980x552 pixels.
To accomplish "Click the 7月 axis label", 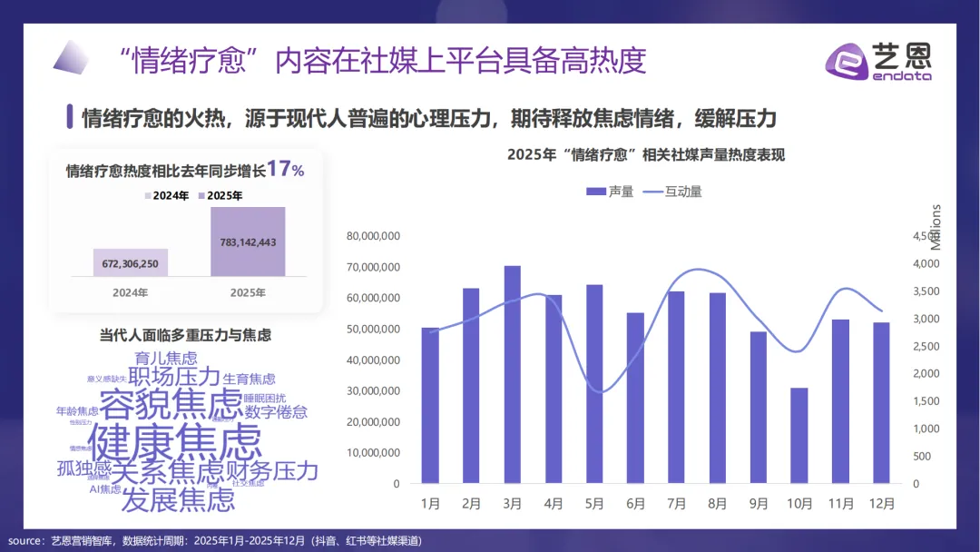I will [676, 503].
